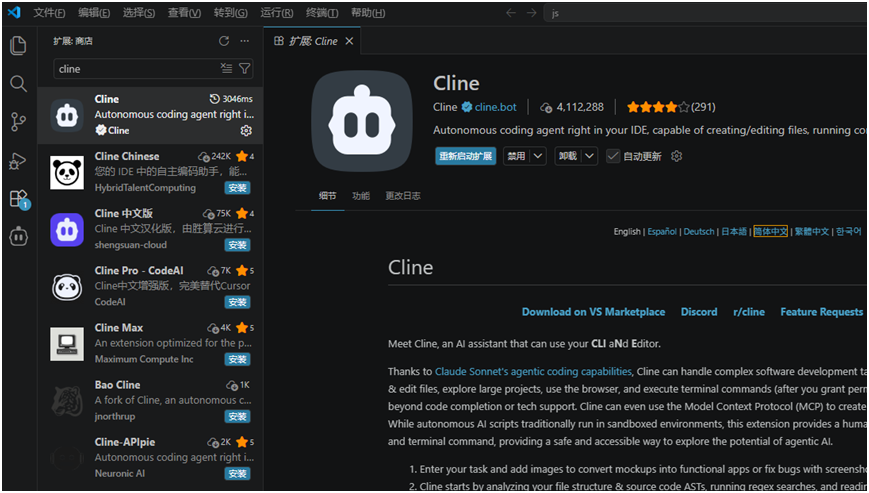Image resolution: width=869 pixels, height=493 pixels.
Task: Click the Cline Max computer icon
Action: 67,344
